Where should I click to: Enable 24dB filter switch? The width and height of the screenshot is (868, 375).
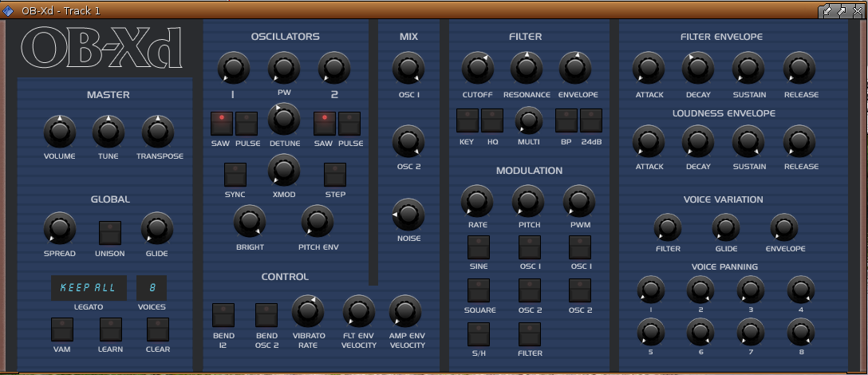[x=591, y=120]
